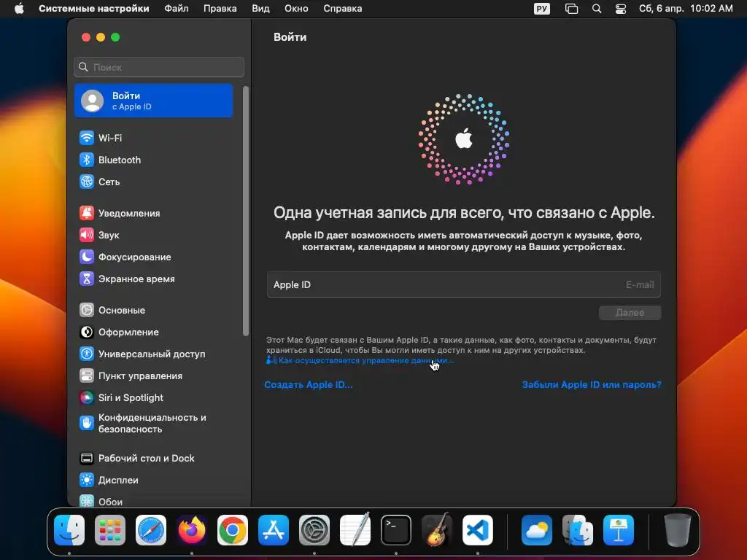Screen dimensions: 747x560
Task: Open Trash in the Dock
Action: coord(678,530)
